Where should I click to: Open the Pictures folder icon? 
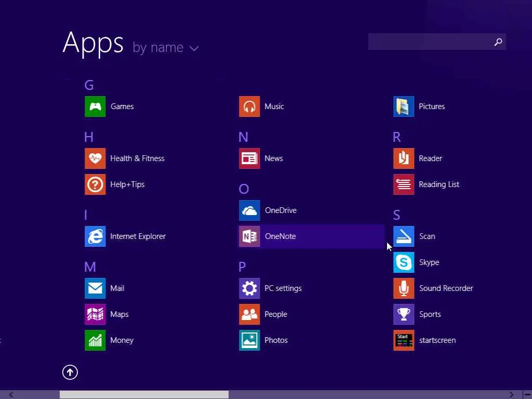click(404, 107)
